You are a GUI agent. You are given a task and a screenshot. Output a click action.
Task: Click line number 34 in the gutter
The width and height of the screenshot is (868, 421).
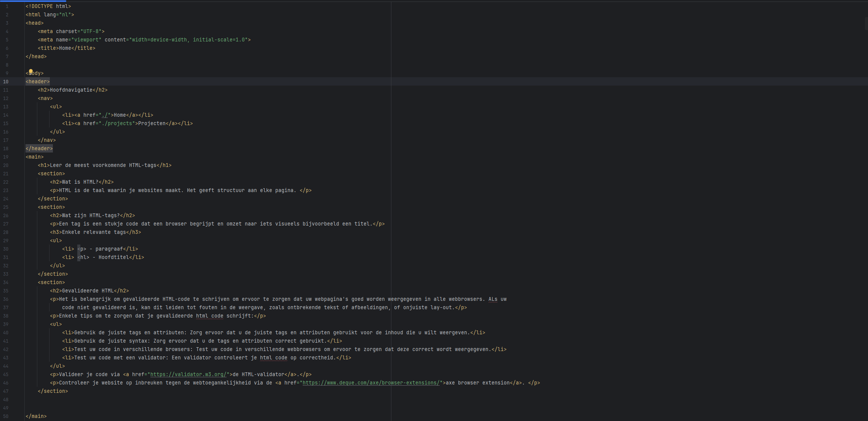click(x=6, y=283)
